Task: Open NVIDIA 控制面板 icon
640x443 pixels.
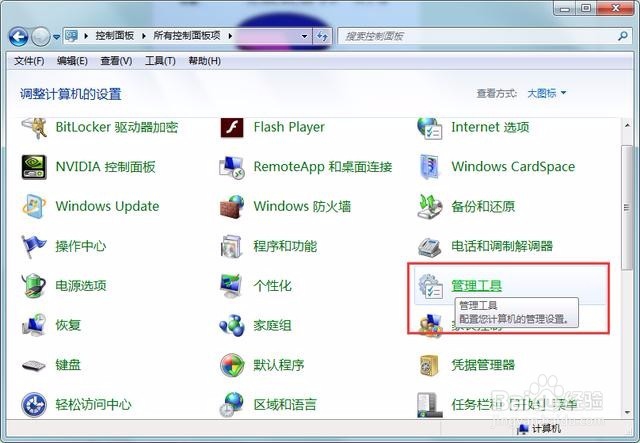Action: [x=34, y=167]
